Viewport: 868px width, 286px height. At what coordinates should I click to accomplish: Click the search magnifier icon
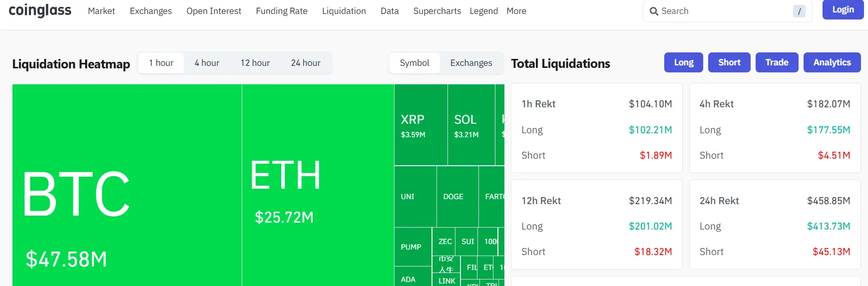[x=654, y=11]
